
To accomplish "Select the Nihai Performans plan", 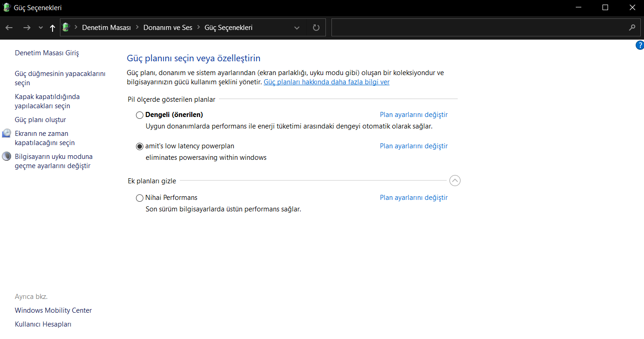I will pos(140,198).
